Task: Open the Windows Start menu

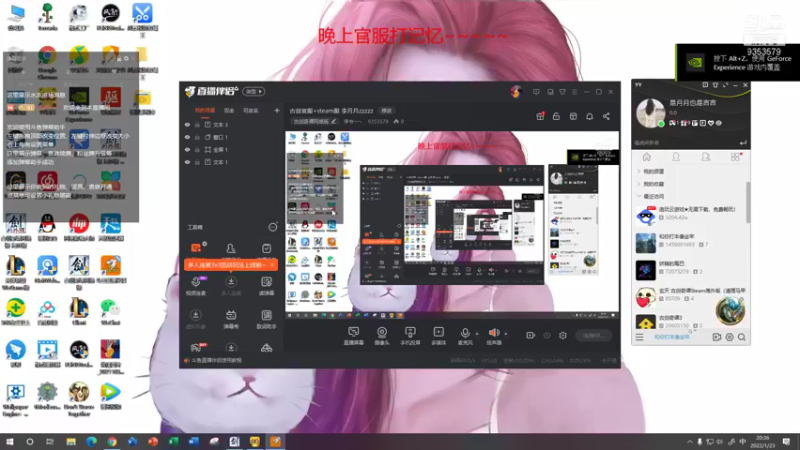Action: click(9, 442)
